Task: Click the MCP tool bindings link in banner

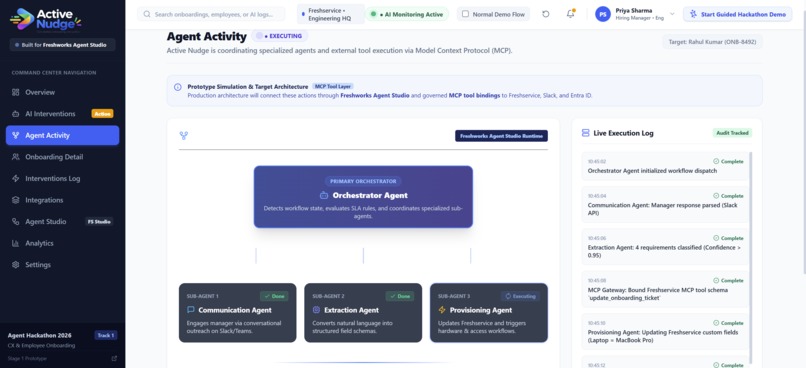Action: tap(474, 96)
